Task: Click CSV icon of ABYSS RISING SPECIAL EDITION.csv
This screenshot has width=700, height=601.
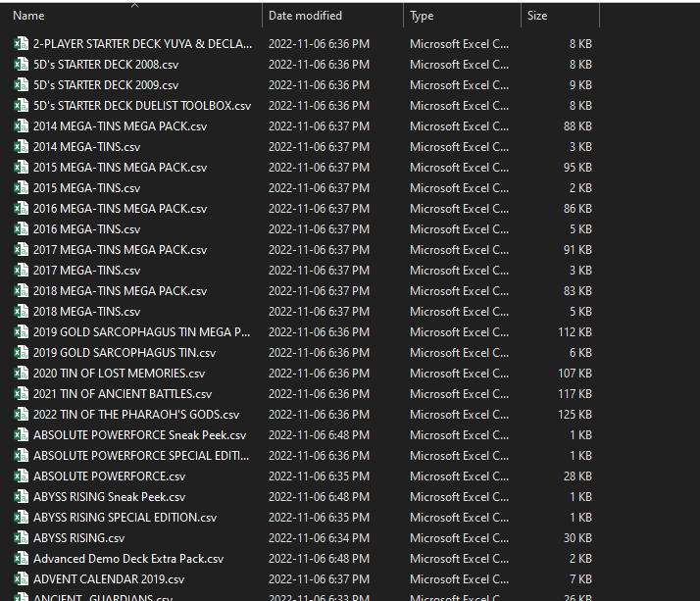Action: 21,517
